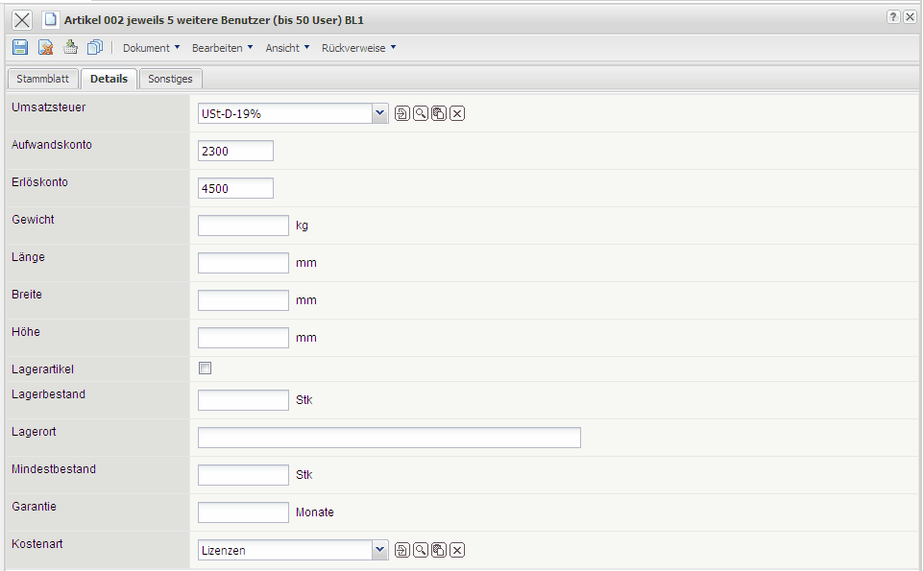Open the Rückverweise dropdown menu
The width and height of the screenshot is (924, 571).
[358, 48]
